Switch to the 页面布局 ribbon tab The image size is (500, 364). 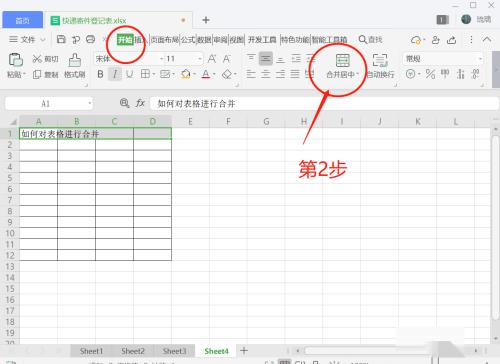165,40
